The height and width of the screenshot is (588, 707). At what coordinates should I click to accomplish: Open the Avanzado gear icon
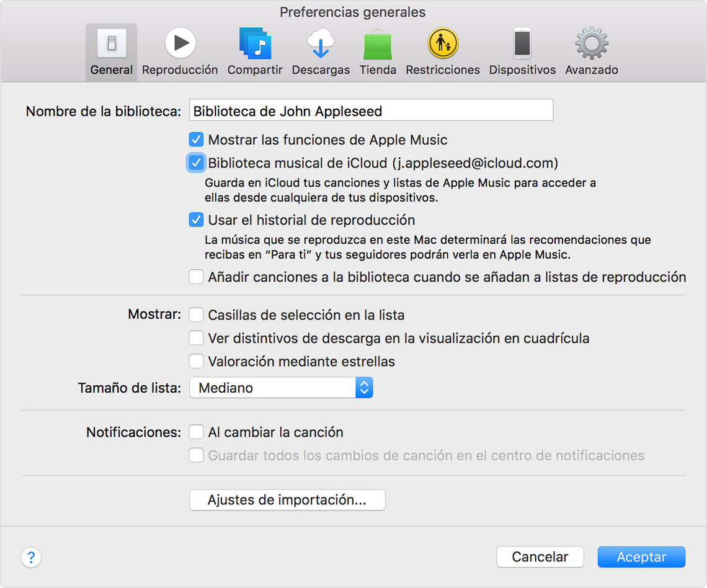pos(592,43)
